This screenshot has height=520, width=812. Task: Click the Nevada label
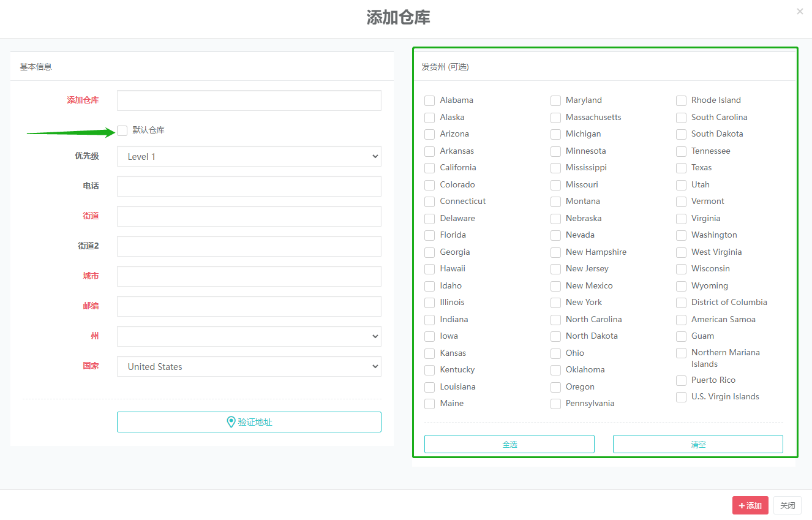(580, 235)
